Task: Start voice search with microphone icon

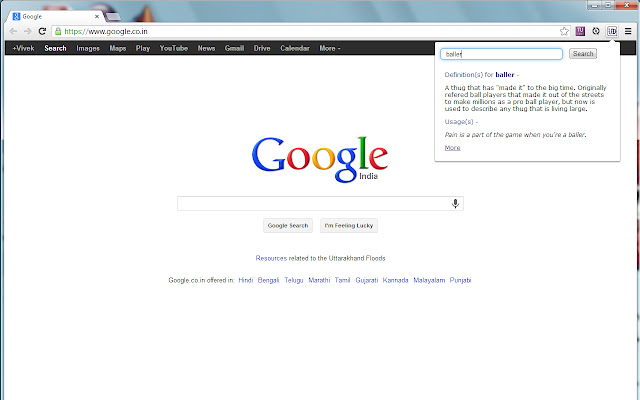Action: 455,203
